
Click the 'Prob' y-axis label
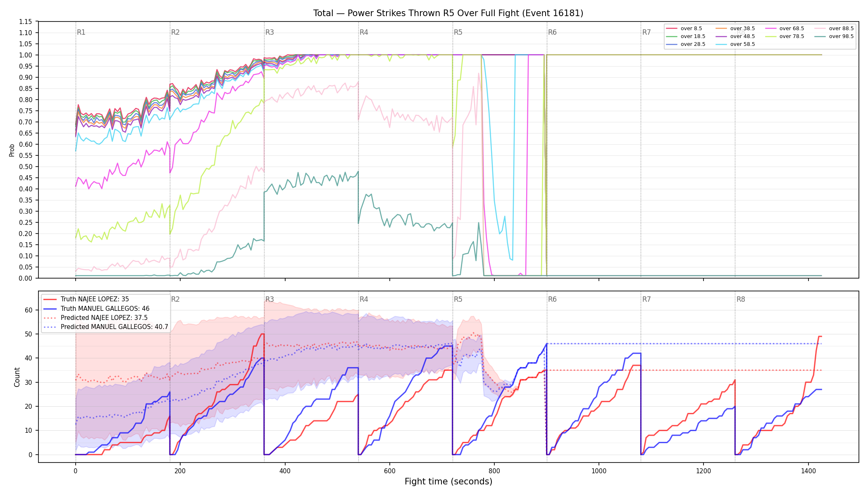[x=12, y=150]
